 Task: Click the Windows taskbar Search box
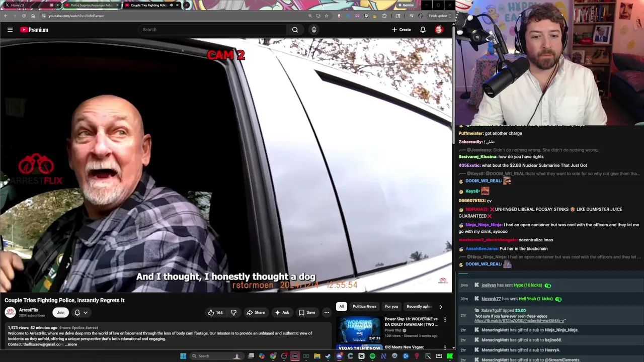[217, 356]
